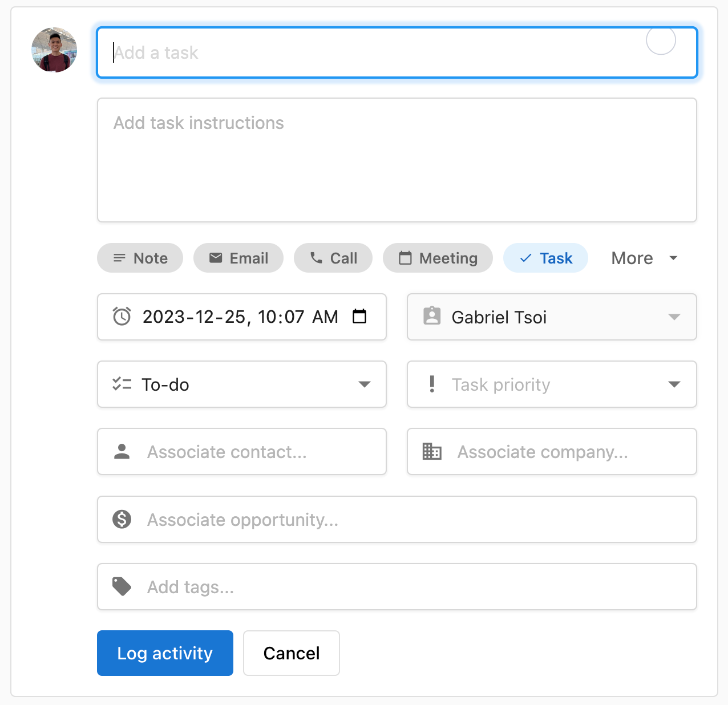Click the person icon in Associate contact field
The image size is (728, 705).
point(122,451)
